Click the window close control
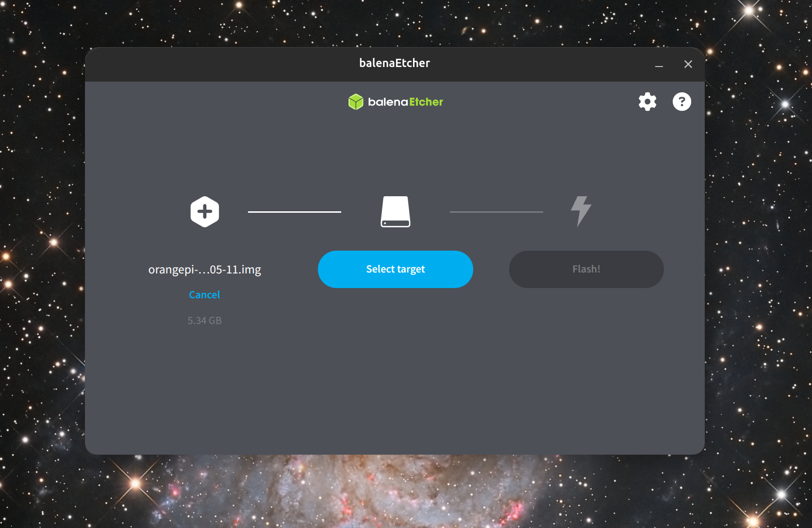This screenshot has width=812, height=528. tap(688, 64)
